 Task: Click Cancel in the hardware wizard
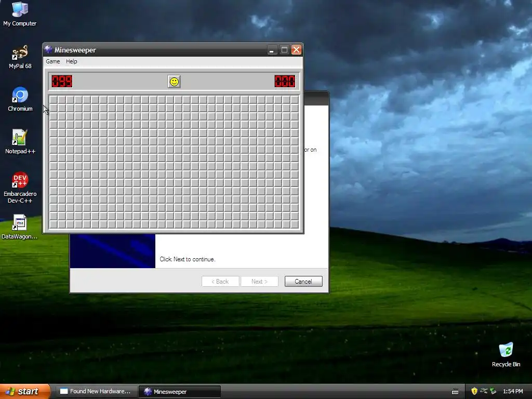tap(303, 281)
